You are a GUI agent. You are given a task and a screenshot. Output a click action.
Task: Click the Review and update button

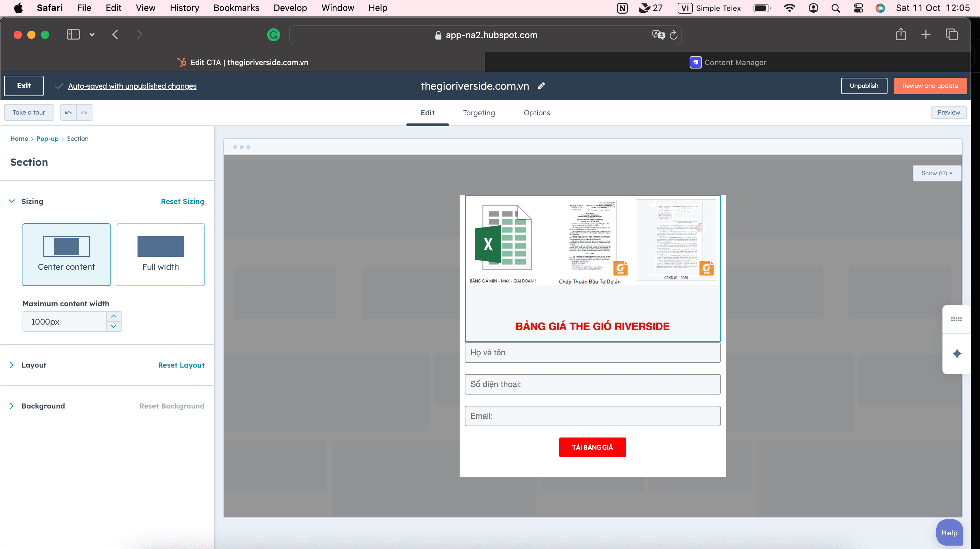pyautogui.click(x=929, y=86)
